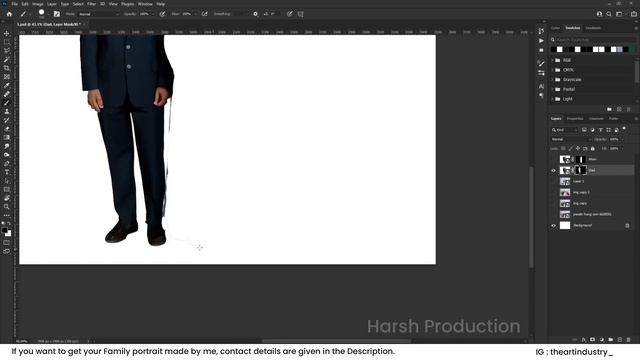Select the Zoom tool
The width and height of the screenshot is (640, 360).
7,207
